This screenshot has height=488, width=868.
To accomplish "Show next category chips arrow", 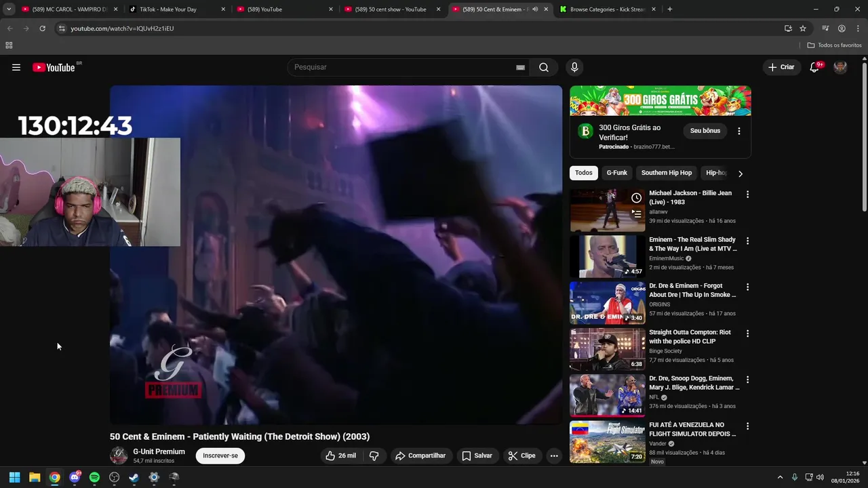I will [740, 174].
